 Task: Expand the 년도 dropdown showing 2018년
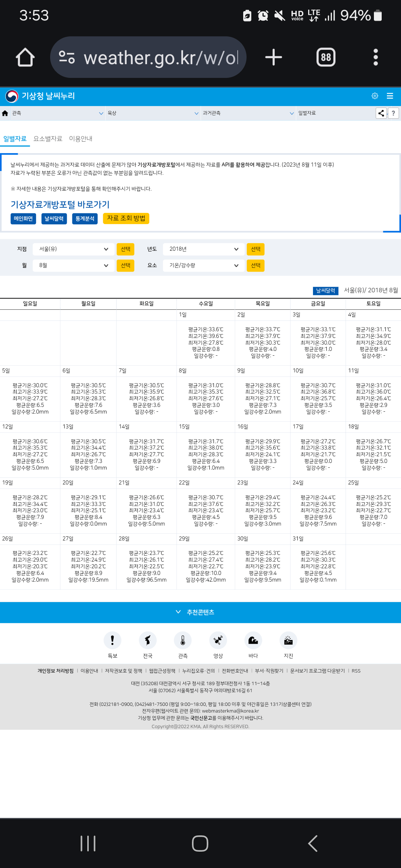click(203, 249)
